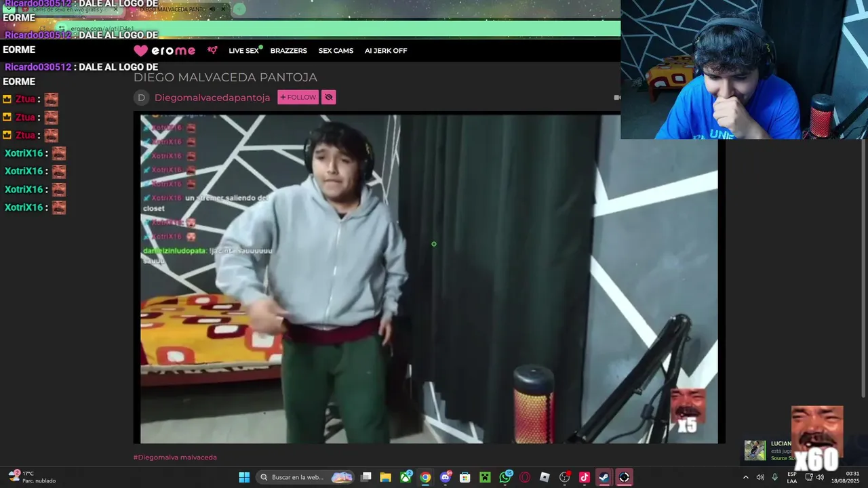
Task: Open a new browser tab
Action: (x=239, y=9)
